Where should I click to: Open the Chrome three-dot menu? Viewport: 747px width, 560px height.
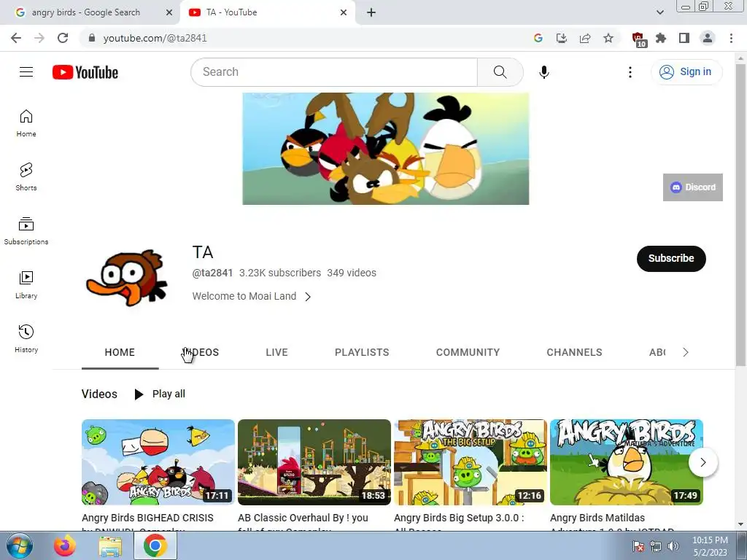point(731,38)
